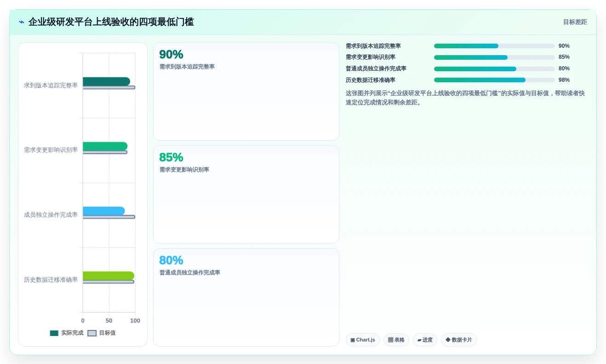The height and width of the screenshot is (364, 606).
Task: Click the 历史数据迁移准确率 label in progress list
Action: (371, 80)
